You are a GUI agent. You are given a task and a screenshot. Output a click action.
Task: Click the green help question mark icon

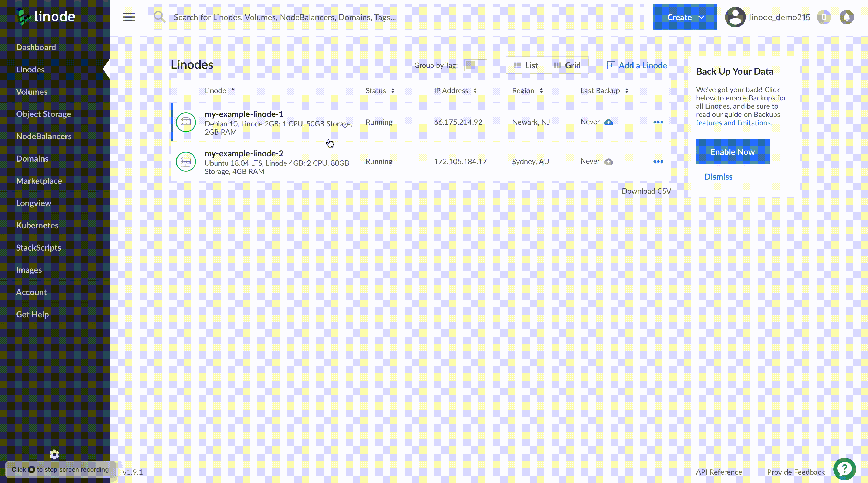click(x=844, y=469)
